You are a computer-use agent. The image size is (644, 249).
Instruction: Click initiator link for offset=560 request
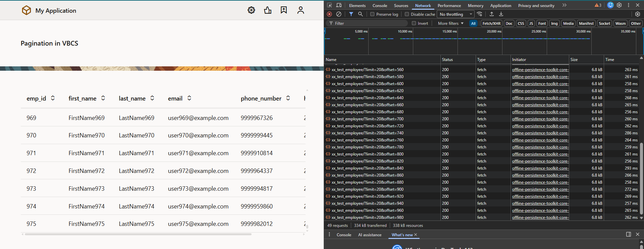click(x=540, y=70)
